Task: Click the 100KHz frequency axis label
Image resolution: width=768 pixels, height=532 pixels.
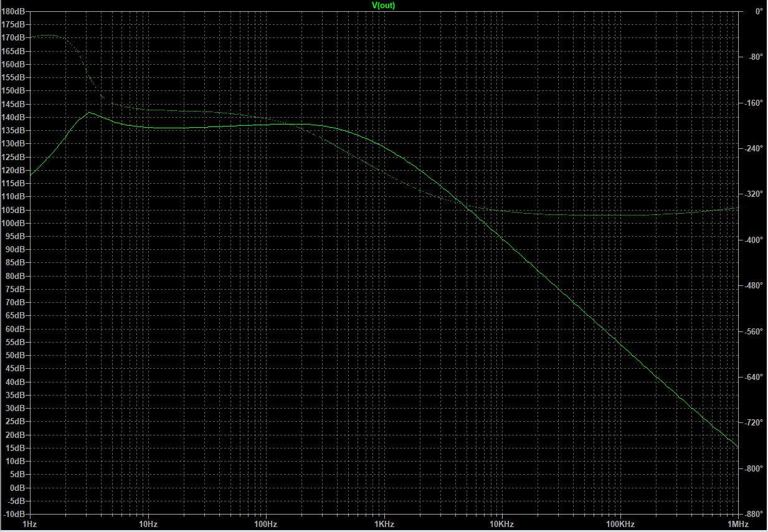Action: (620, 525)
